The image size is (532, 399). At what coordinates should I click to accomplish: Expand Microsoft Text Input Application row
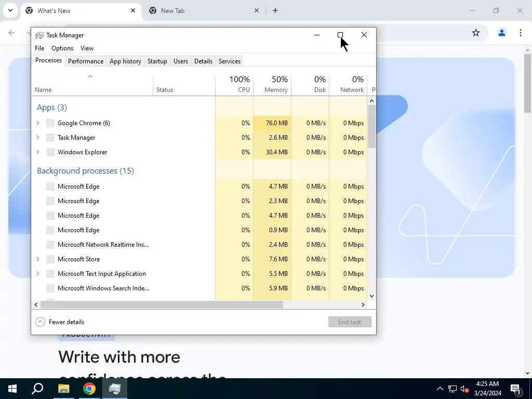pos(37,274)
